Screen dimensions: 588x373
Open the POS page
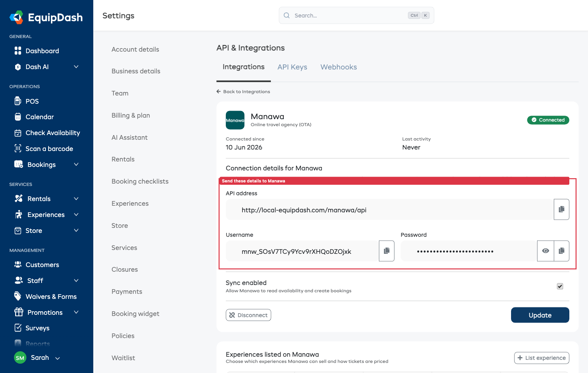click(32, 101)
